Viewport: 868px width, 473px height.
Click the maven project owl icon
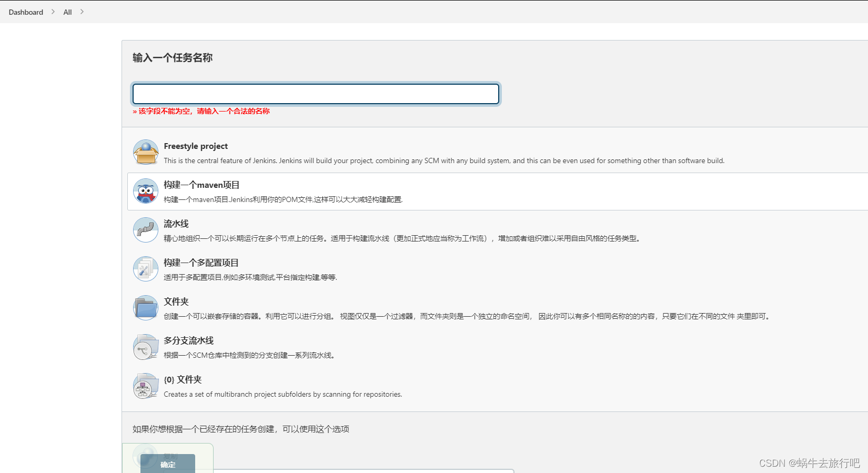[x=146, y=191]
